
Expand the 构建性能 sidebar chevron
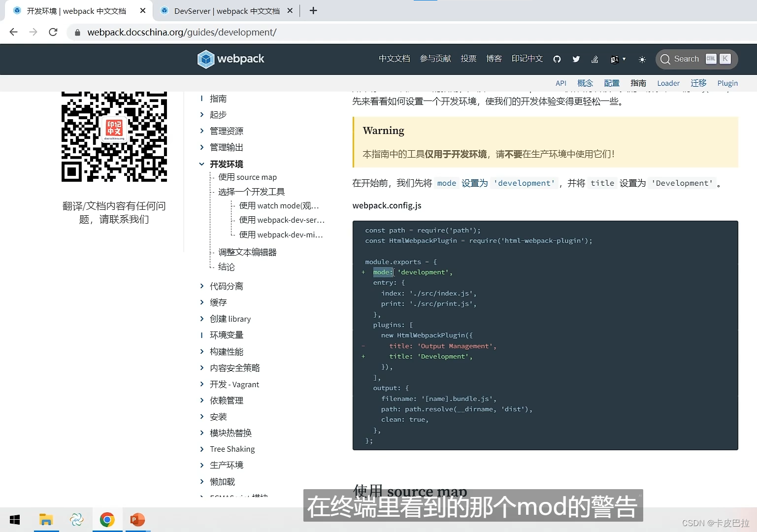(x=201, y=352)
